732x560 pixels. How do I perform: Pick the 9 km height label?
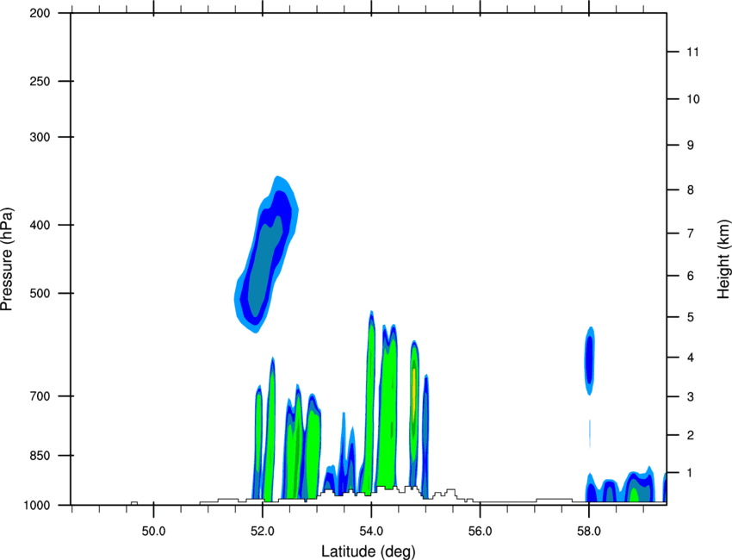691,146
